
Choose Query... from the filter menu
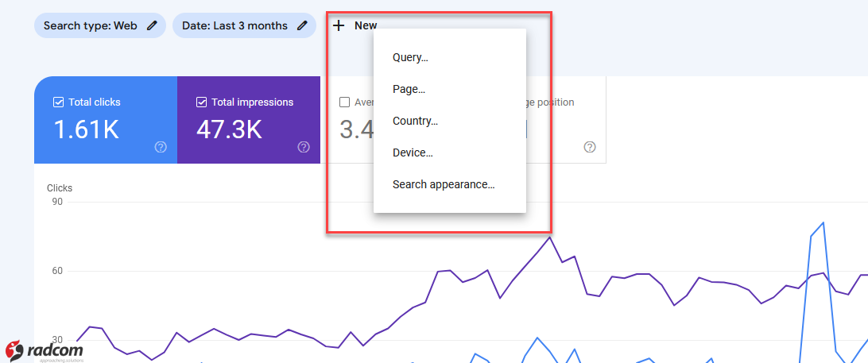(x=410, y=57)
